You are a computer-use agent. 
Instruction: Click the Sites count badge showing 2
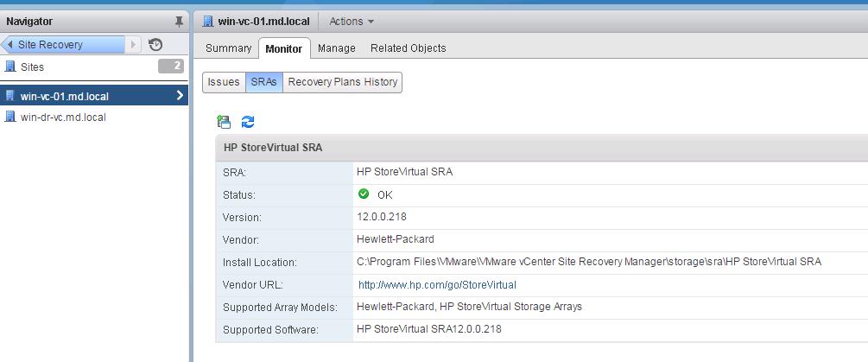(171, 67)
